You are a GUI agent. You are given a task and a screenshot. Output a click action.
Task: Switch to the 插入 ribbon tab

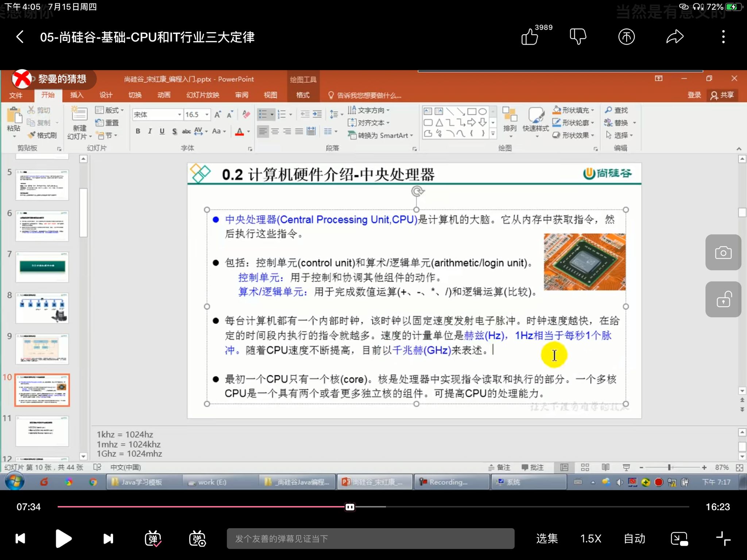coord(77,95)
